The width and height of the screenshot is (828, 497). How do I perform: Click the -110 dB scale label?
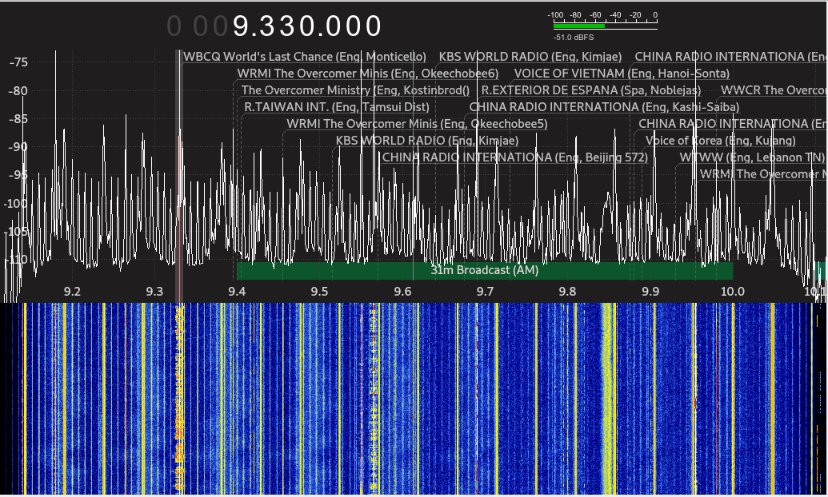pos(16,259)
